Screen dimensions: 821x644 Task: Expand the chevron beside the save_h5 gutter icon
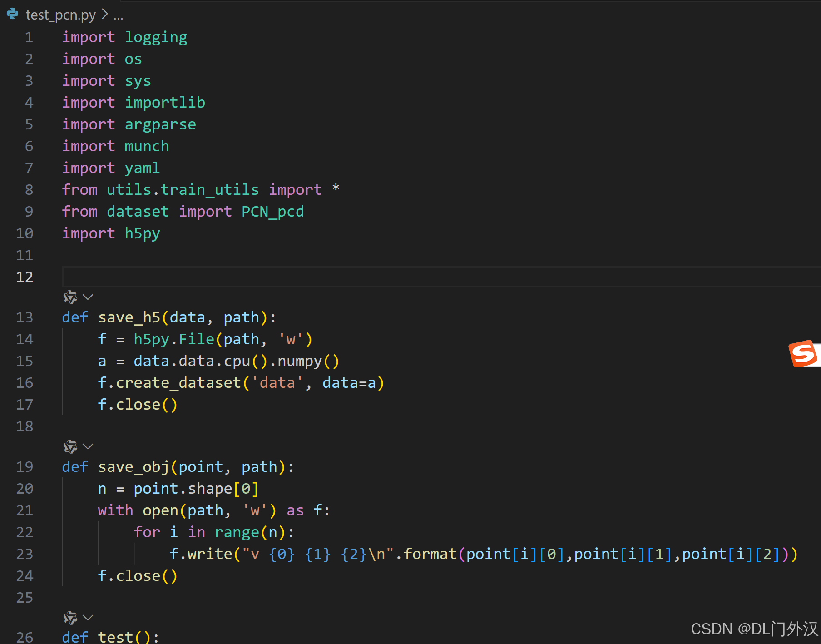click(x=88, y=297)
